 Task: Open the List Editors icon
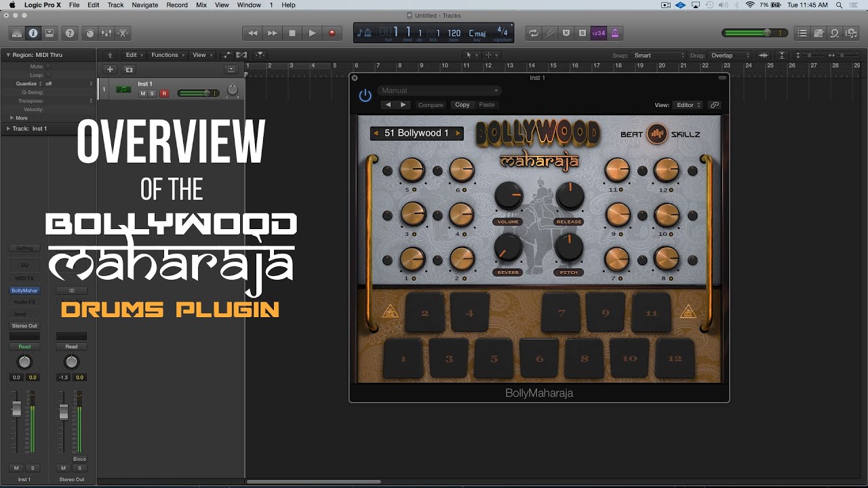802,33
